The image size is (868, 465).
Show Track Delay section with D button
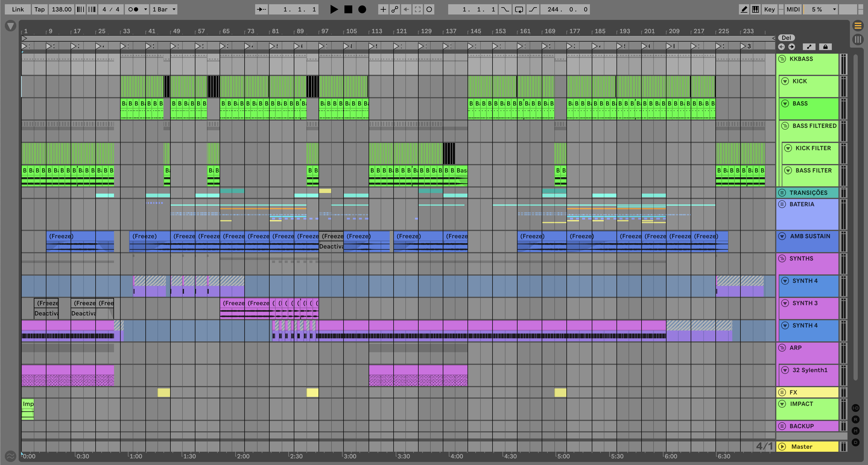click(x=856, y=442)
